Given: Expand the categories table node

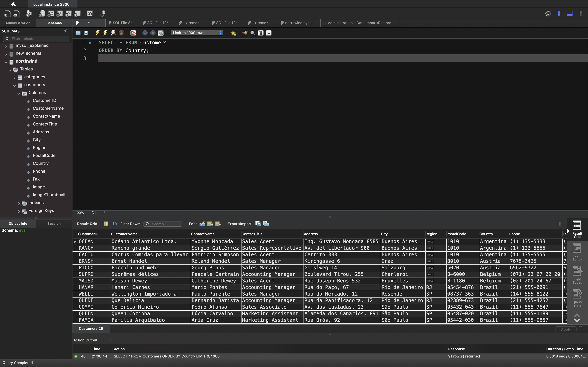Looking at the screenshot, I should pos(15,77).
